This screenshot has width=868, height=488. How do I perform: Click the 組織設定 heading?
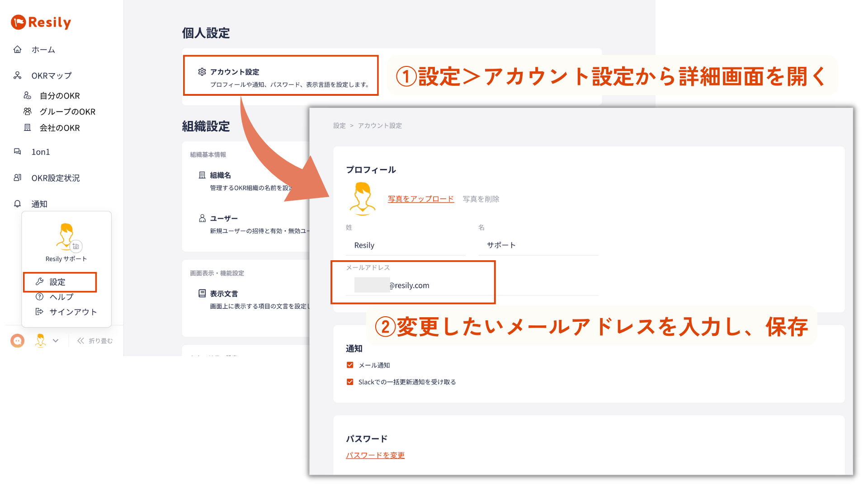206,126
